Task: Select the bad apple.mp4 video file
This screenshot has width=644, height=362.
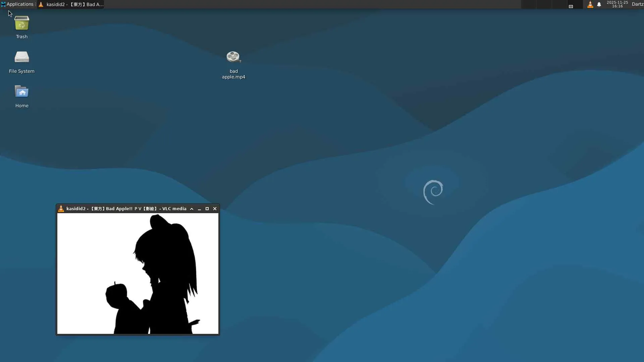Action: coord(233,58)
